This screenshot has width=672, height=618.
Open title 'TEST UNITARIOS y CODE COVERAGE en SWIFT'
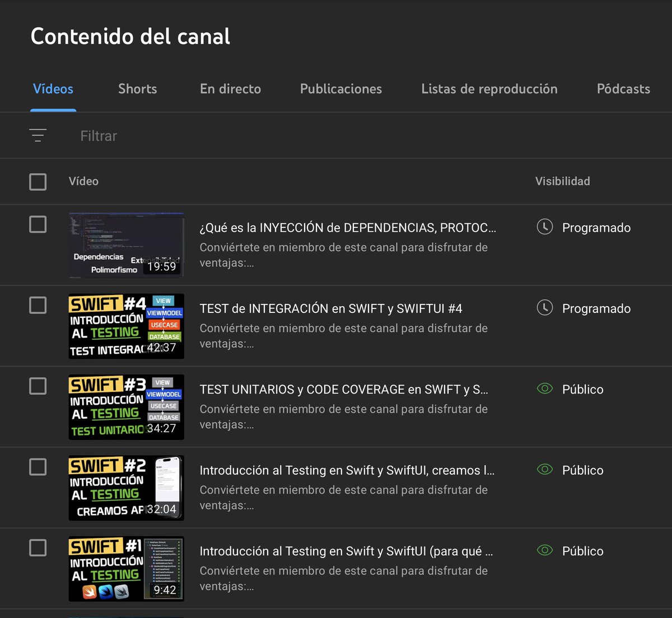[344, 390]
